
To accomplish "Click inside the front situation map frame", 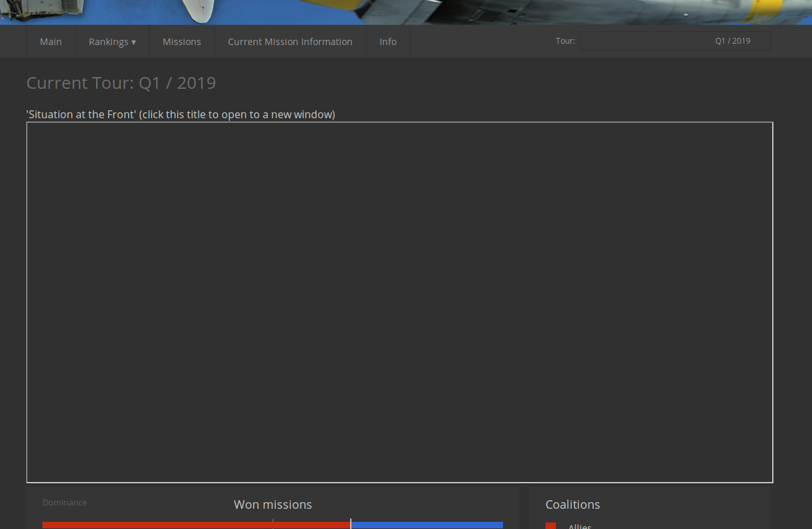I will [400, 302].
